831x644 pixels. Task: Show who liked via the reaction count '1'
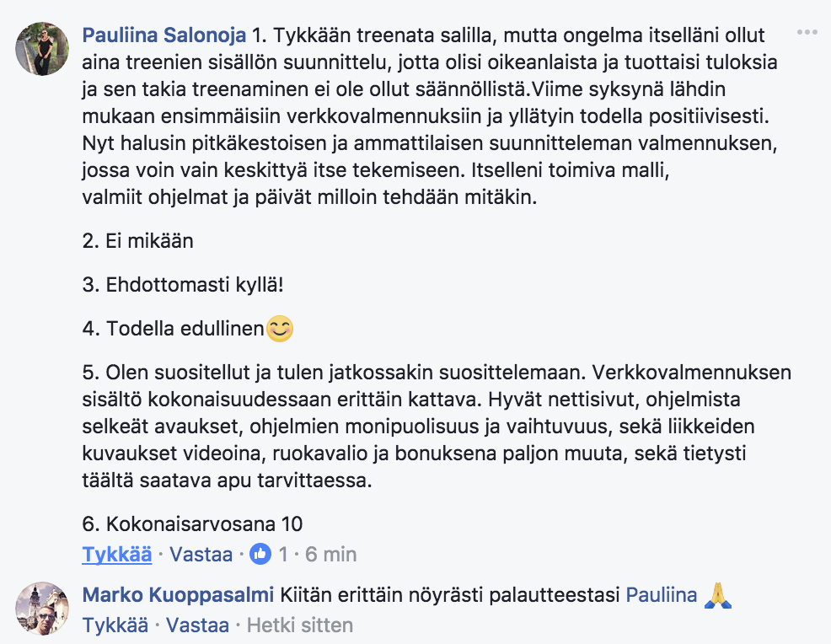coord(283,555)
